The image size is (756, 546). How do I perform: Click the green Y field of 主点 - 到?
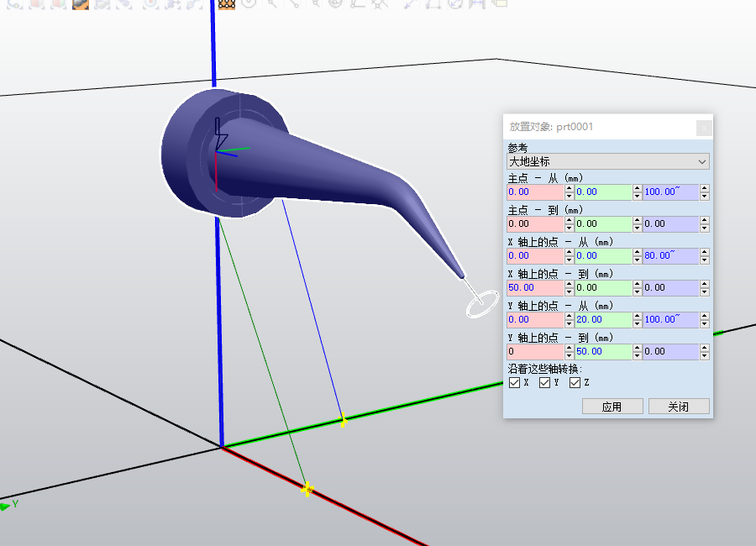click(603, 223)
